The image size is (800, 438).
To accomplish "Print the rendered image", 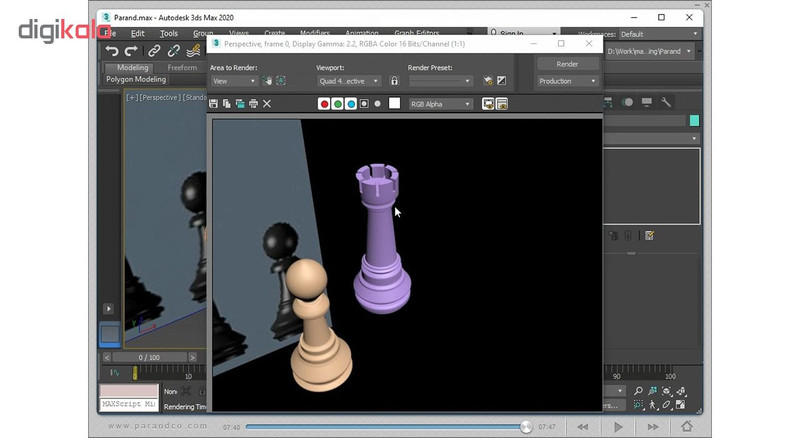I will tap(253, 104).
